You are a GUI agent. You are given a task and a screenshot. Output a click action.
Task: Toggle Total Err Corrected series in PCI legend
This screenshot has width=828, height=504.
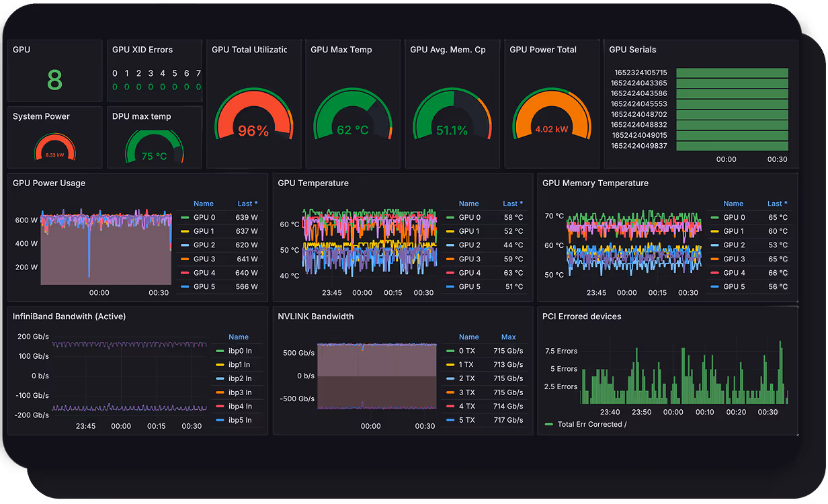pyautogui.click(x=592, y=425)
